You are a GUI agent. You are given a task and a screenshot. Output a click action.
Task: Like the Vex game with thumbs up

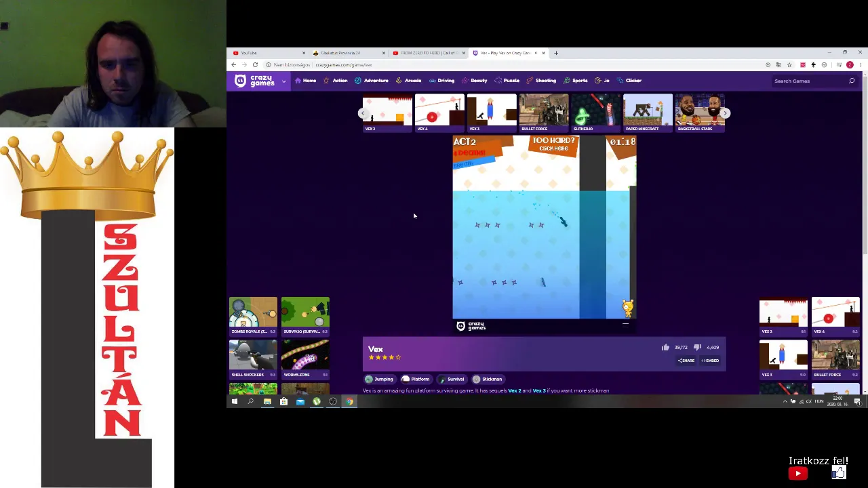[665, 347]
